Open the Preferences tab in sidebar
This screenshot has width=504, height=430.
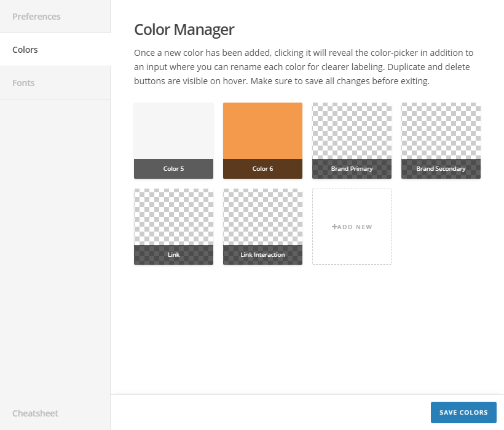click(37, 17)
